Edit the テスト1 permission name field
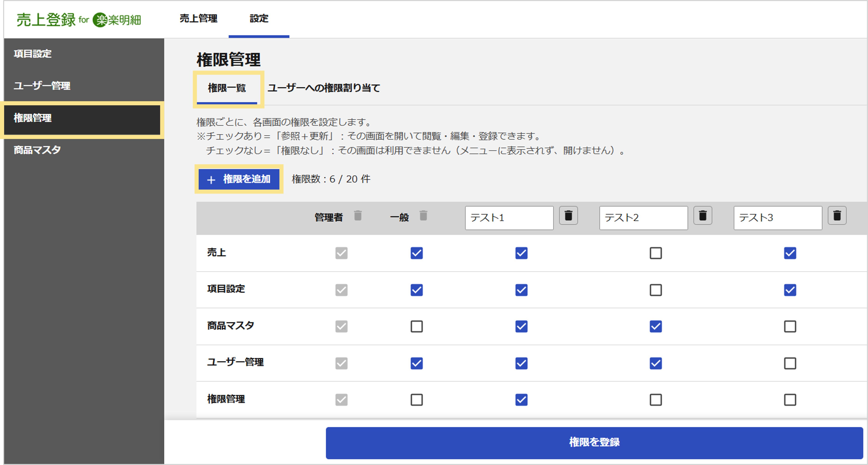The image size is (868, 465). coord(509,218)
